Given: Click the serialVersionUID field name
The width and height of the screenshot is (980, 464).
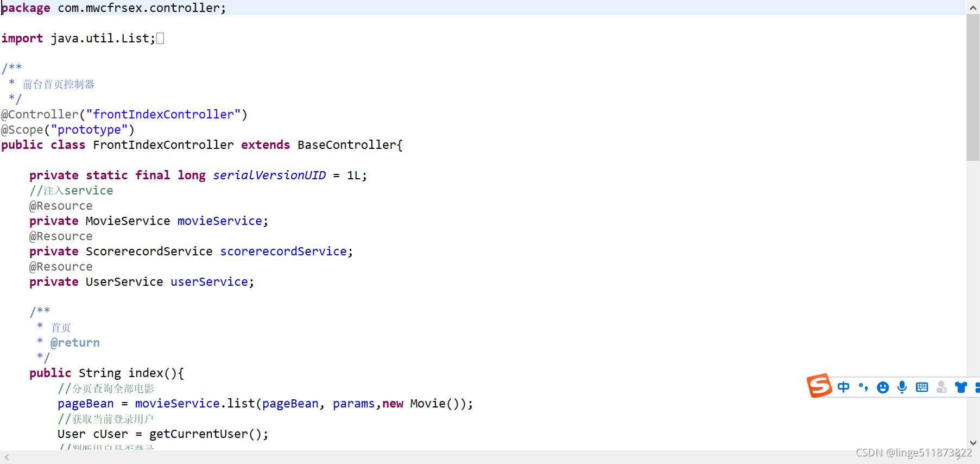Looking at the screenshot, I should (x=269, y=175).
